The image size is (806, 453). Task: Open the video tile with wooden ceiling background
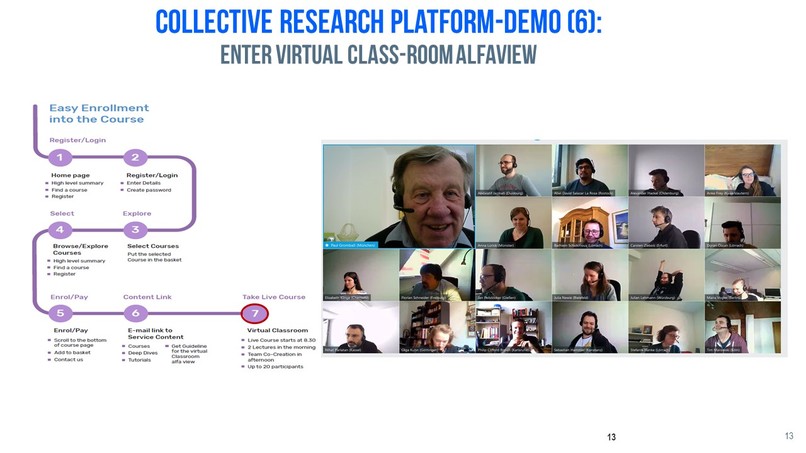(742, 170)
